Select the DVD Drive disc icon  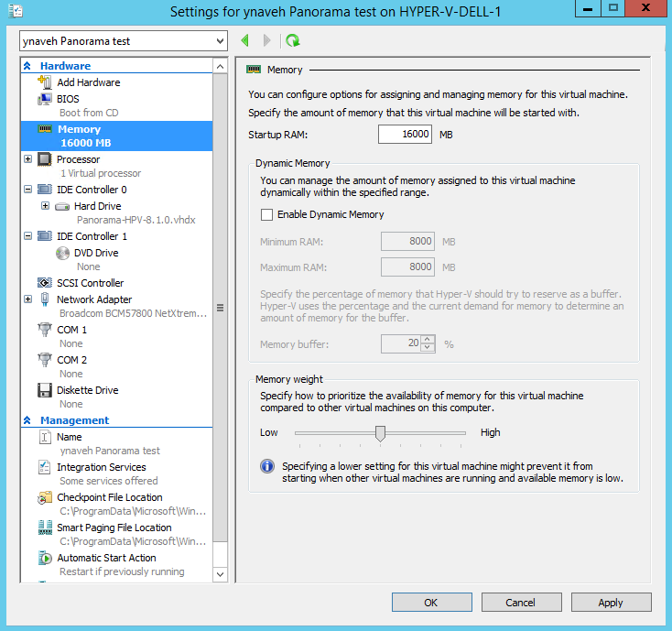(x=62, y=253)
